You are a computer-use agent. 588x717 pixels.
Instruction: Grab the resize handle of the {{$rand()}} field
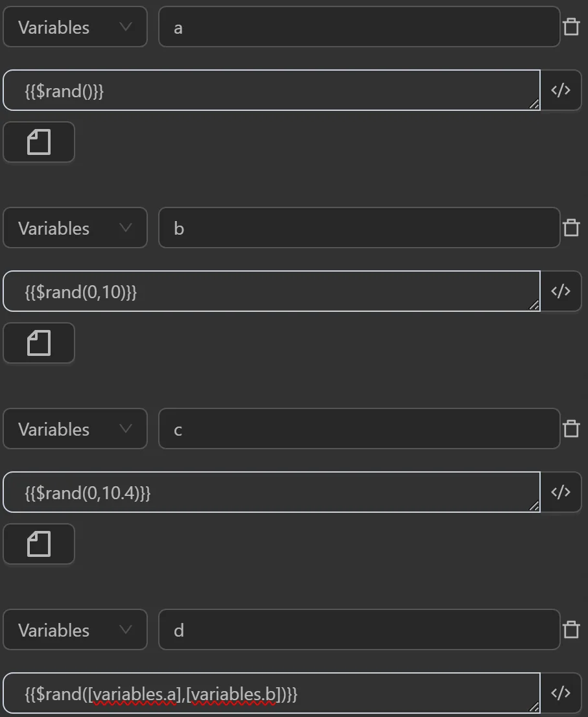(x=534, y=104)
